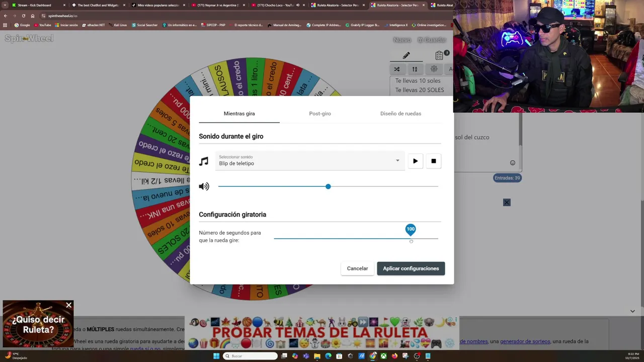This screenshot has height=362, width=644.
Task: Open the YouTube bookmark
Action: 43,25
